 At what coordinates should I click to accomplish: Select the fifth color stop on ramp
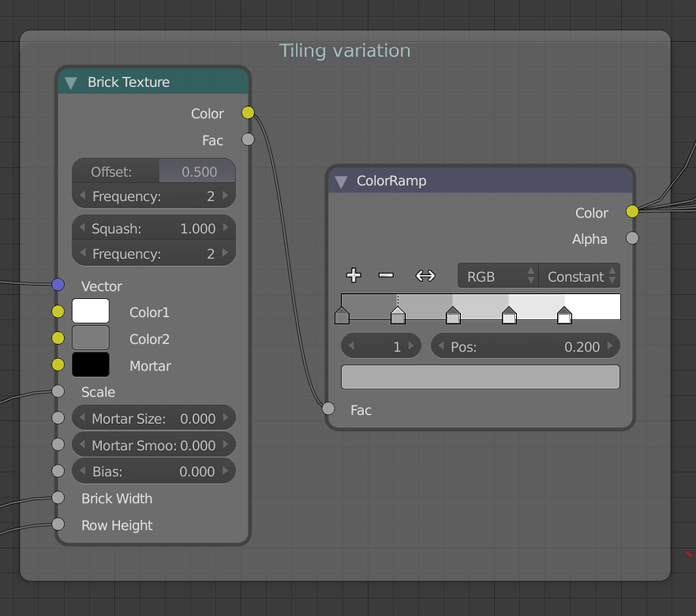pos(565,315)
